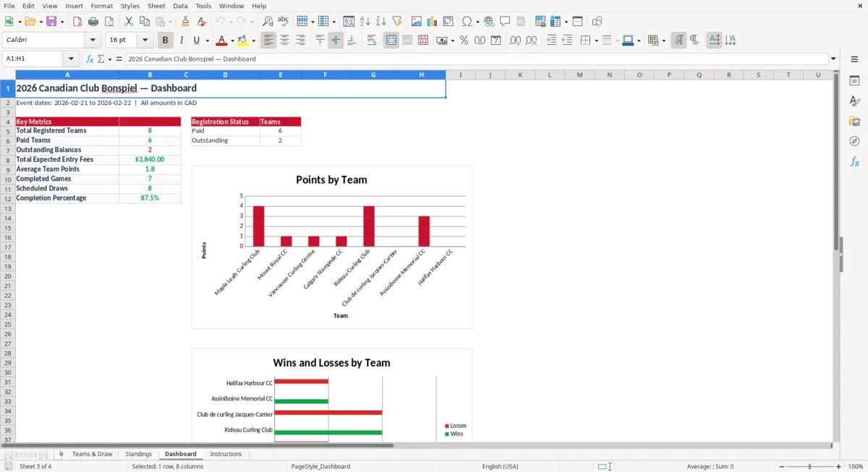Toggle Align Right
Screen dimensions: 868x472
click(x=300, y=41)
